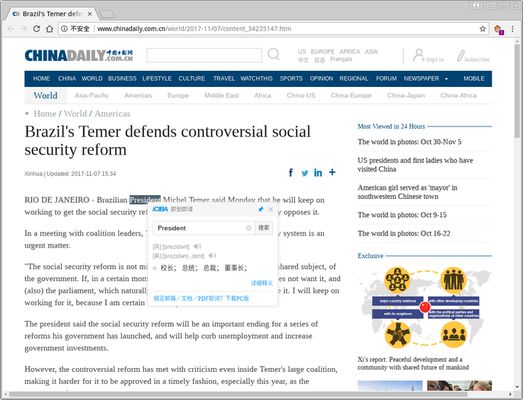523x400 pixels.
Task: Click the China Daily search magnifier icon
Action: coord(274,54)
